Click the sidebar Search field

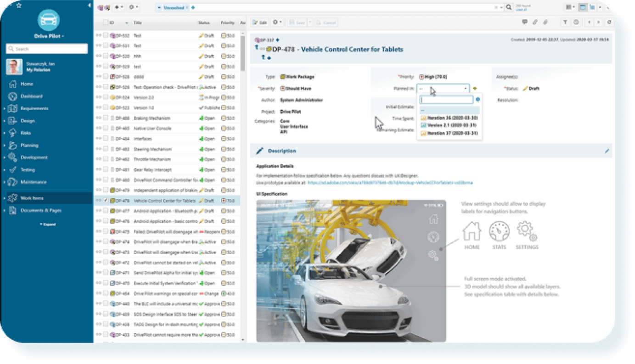(47, 49)
